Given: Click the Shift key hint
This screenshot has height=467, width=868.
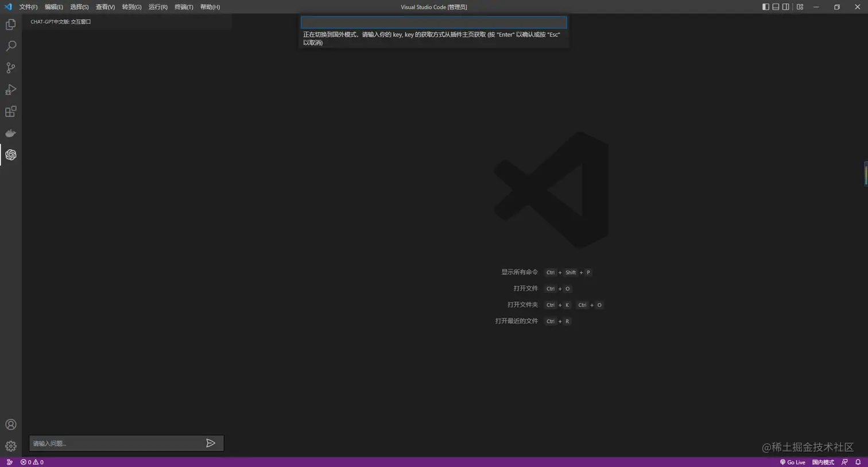Looking at the screenshot, I should [x=571, y=272].
